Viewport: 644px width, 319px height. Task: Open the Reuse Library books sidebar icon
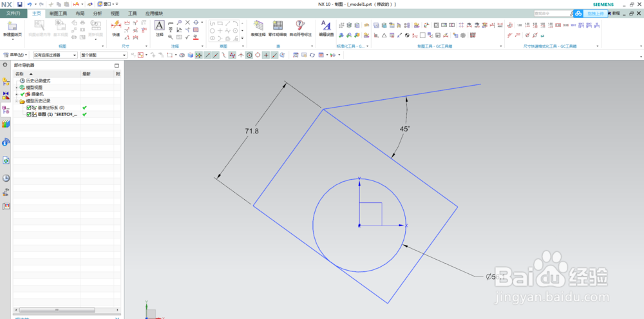pos(6,124)
